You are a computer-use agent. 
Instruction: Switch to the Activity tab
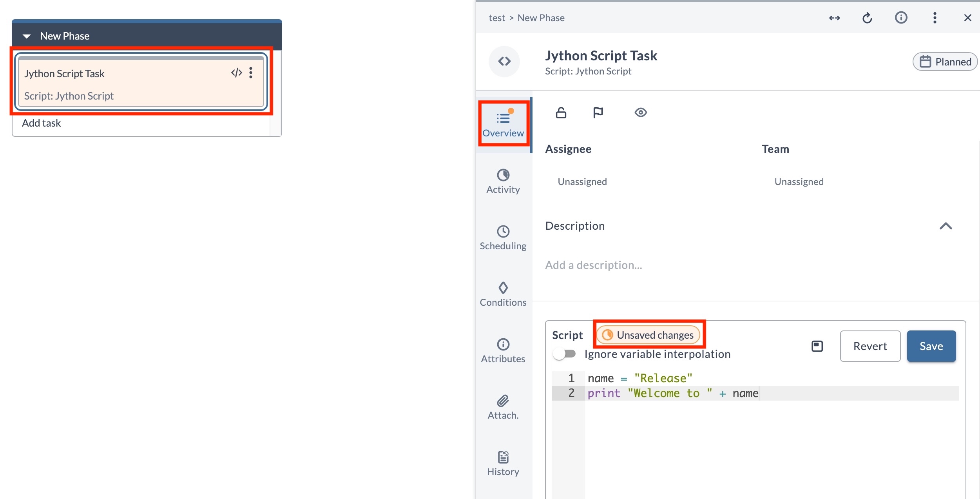click(x=503, y=181)
